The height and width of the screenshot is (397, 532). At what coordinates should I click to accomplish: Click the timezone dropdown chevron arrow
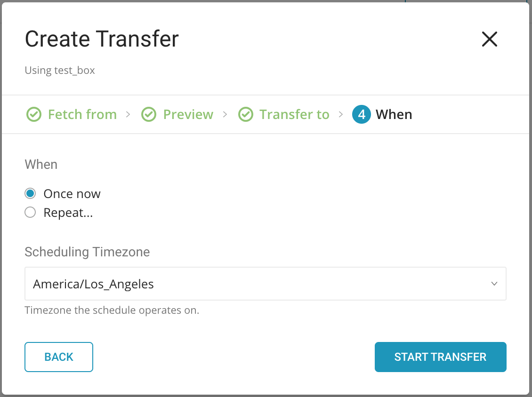click(x=494, y=284)
